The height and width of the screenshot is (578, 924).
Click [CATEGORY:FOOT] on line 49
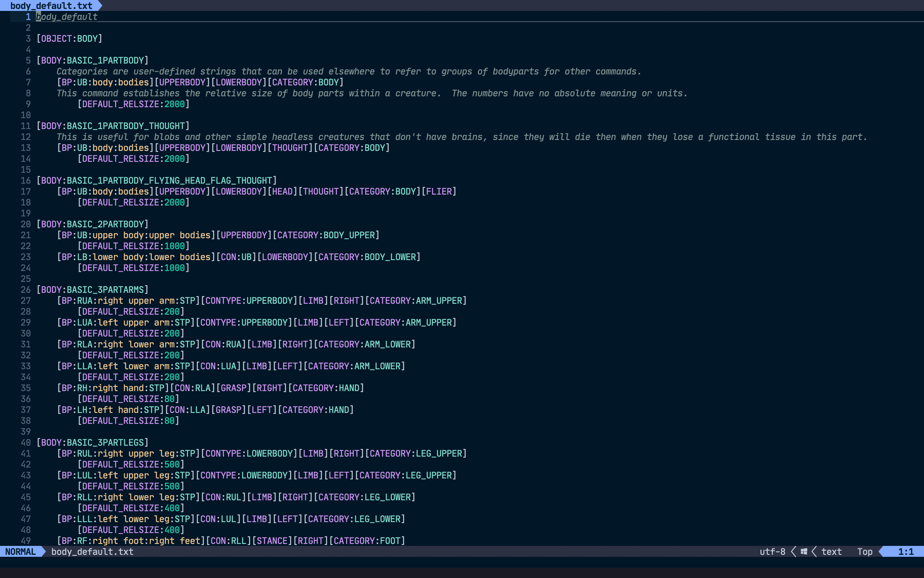click(367, 541)
